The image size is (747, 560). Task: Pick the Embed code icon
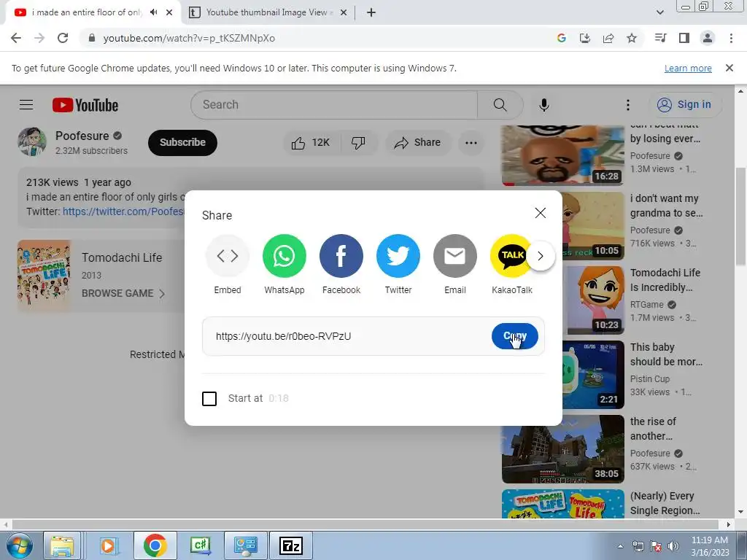(228, 256)
